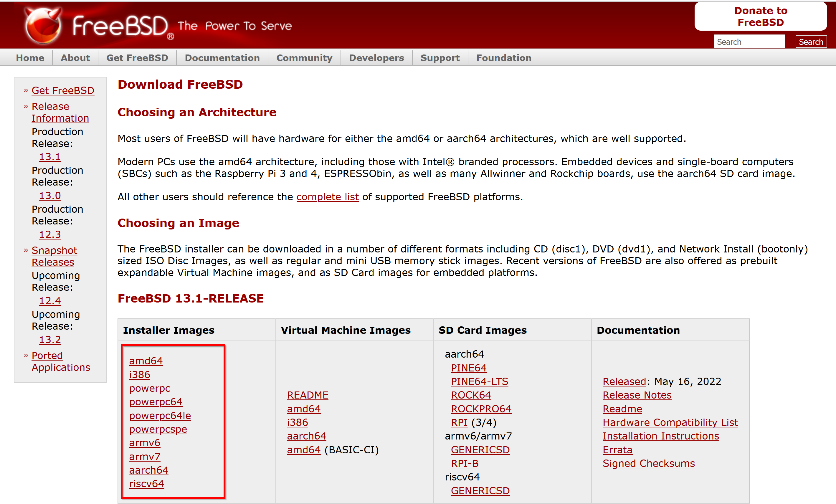
Task: Open the powerpcspe installer image link
Action: (158, 429)
